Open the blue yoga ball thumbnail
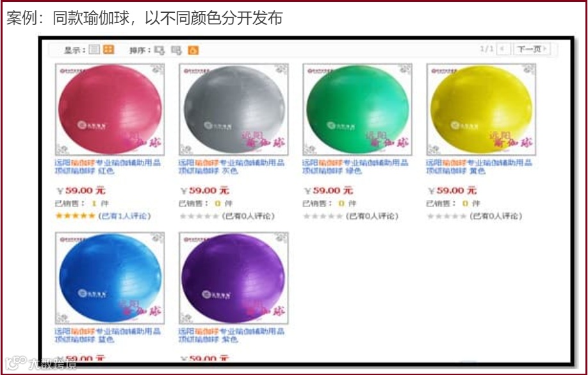Viewport: 588px width, 375px height. [x=110, y=278]
